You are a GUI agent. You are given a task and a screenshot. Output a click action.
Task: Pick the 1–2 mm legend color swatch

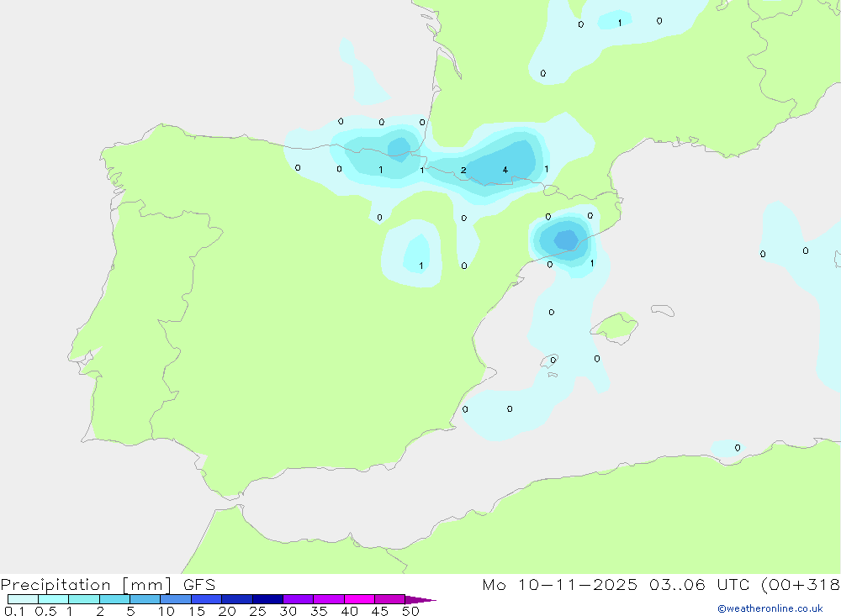pos(84,599)
